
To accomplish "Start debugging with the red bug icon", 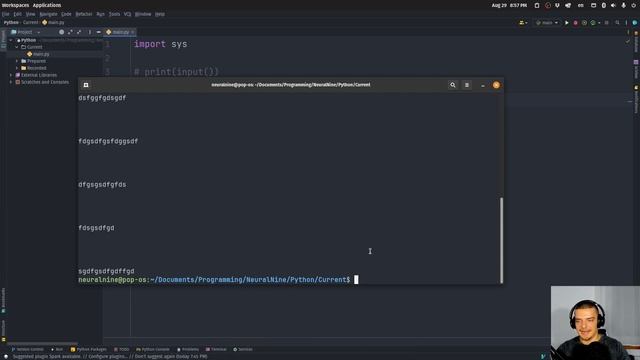I will (576, 23).
